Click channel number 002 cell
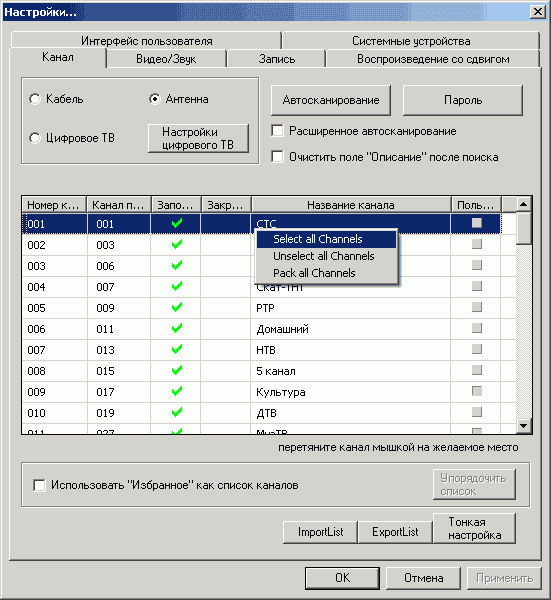 pyautogui.click(x=54, y=245)
